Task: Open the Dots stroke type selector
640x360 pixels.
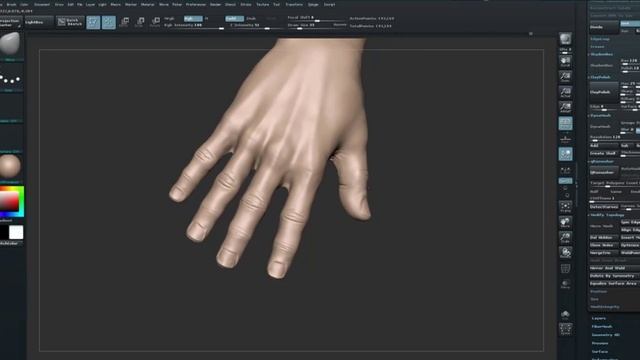Action: click(x=10, y=79)
